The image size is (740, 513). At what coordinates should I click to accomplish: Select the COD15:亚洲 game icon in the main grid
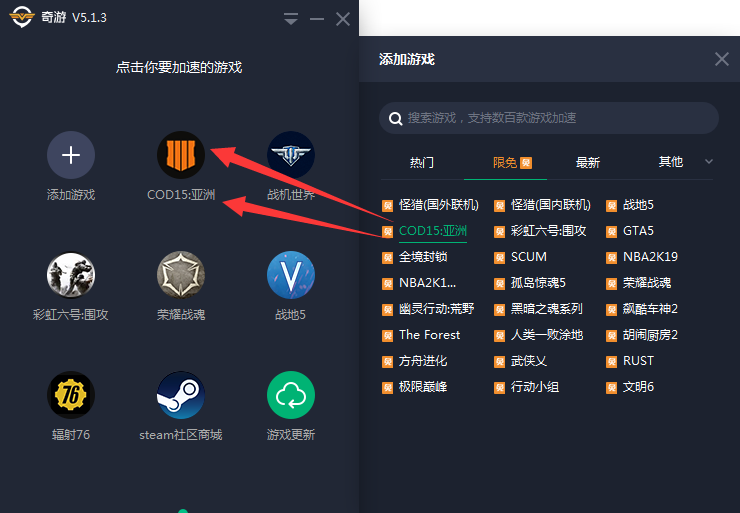tap(181, 155)
